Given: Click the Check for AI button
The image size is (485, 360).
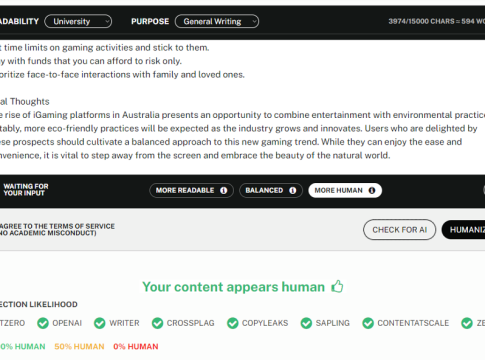Looking at the screenshot, I should pyautogui.click(x=399, y=230).
